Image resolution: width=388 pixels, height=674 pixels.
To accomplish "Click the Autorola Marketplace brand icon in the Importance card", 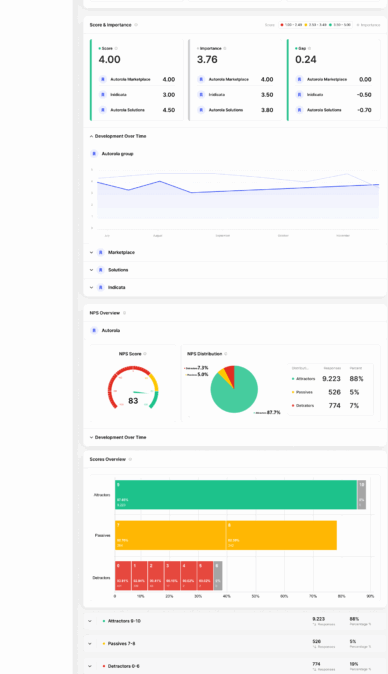I will click(201, 80).
